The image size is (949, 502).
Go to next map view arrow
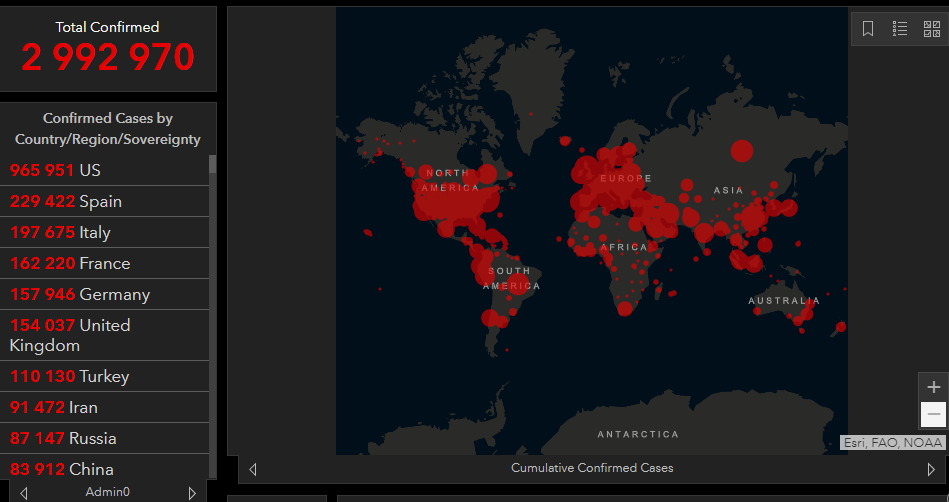pyautogui.click(x=932, y=469)
